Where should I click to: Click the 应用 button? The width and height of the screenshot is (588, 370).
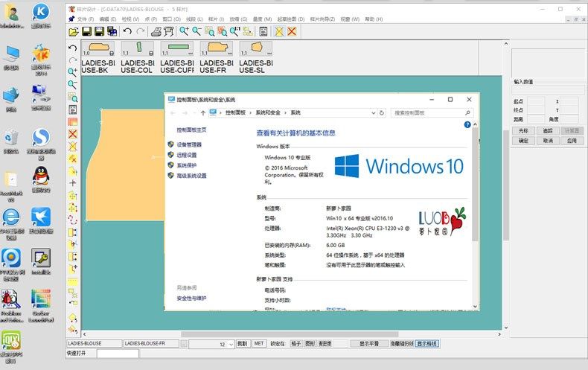click(572, 141)
